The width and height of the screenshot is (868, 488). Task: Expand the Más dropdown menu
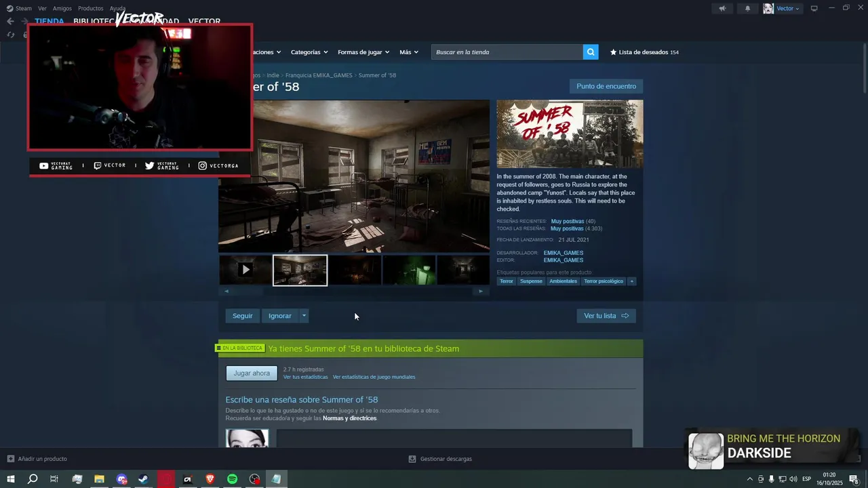tap(409, 52)
